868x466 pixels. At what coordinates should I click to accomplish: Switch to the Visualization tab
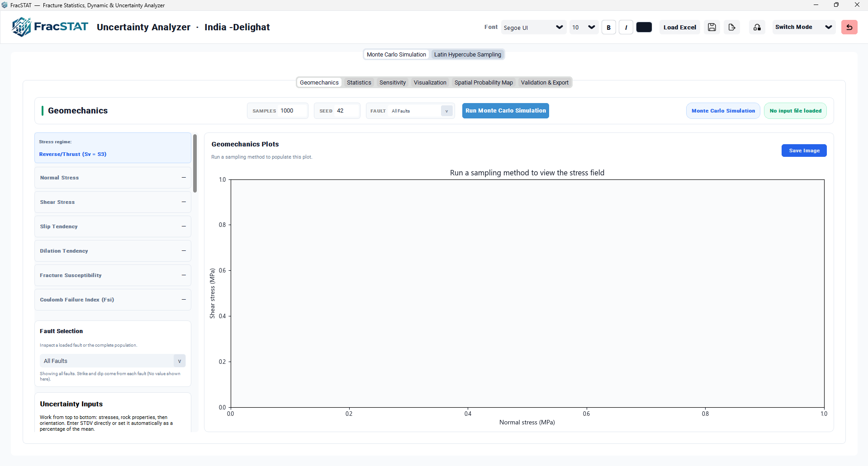tap(430, 83)
